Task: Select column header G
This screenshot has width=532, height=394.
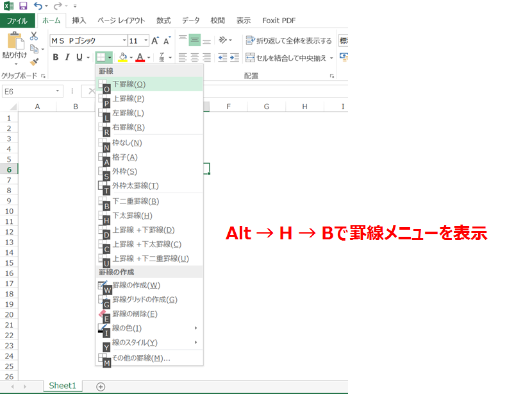Action: [267, 107]
